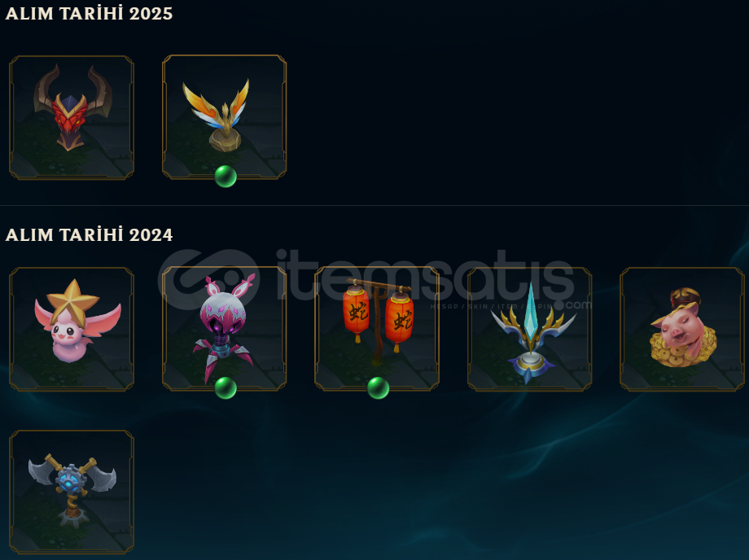Click the star on the pink creature's head
The height and width of the screenshot is (560, 749).
(x=73, y=299)
